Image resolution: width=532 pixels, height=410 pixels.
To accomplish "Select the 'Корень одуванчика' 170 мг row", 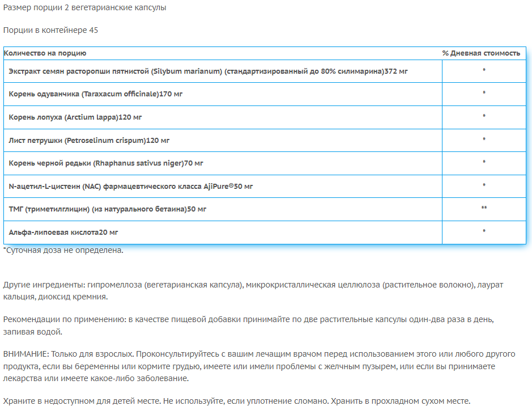I will 96,94.
